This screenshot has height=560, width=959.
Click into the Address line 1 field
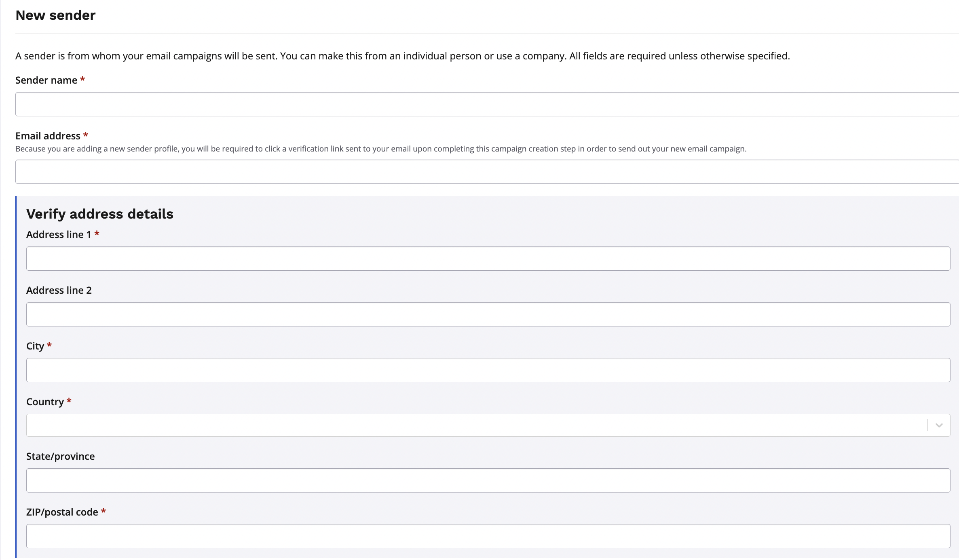click(x=488, y=259)
